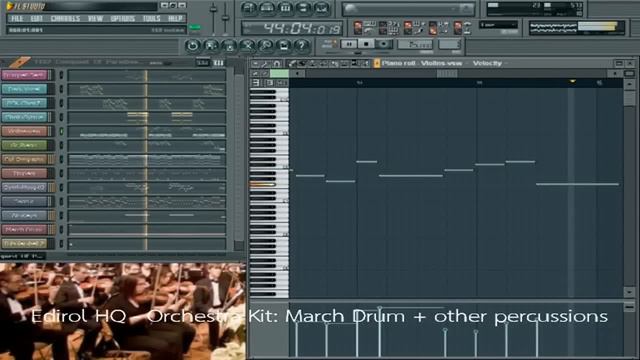Open the CHANNELS menu
640x360 pixels.
tap(65, 18)
